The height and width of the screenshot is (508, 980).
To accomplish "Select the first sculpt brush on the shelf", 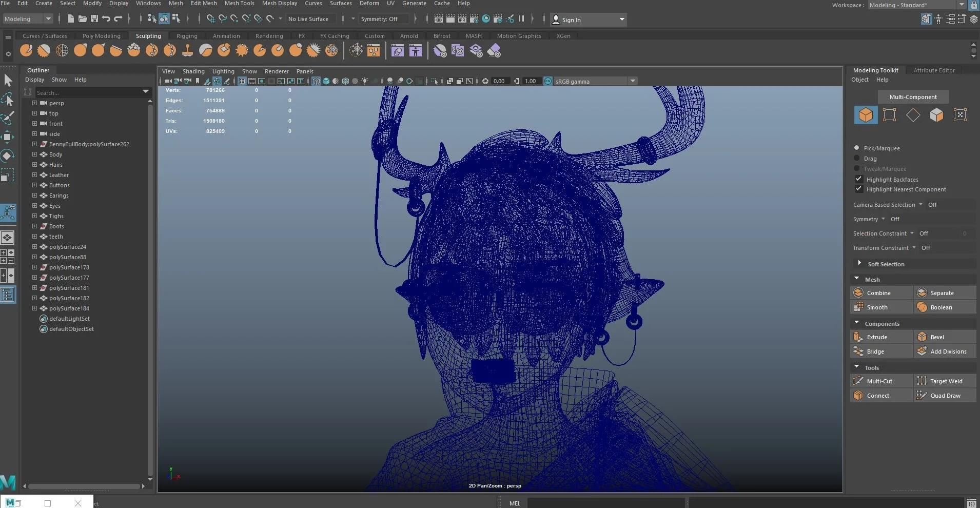I will (x=26, y=50).
